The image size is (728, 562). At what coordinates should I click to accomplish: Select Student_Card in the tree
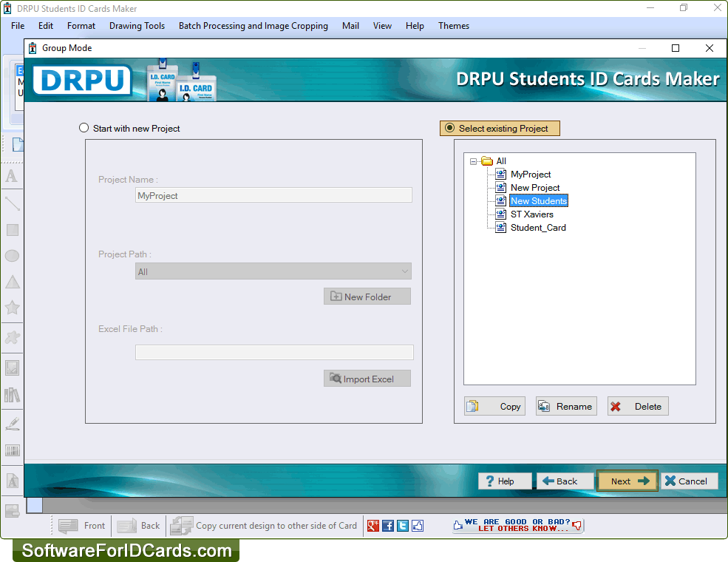tap(538, 228)
